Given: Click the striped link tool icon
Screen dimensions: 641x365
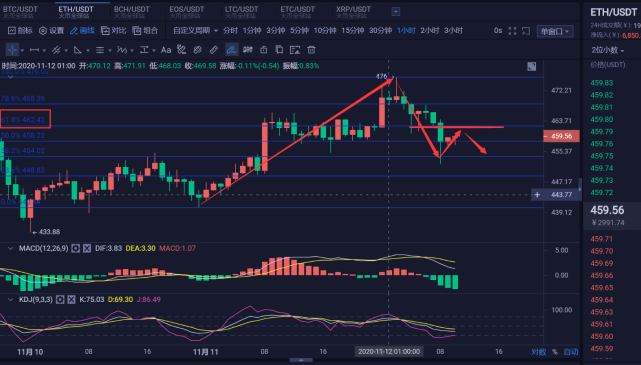Looking at the screenshot, I should (x=197, y=50).
